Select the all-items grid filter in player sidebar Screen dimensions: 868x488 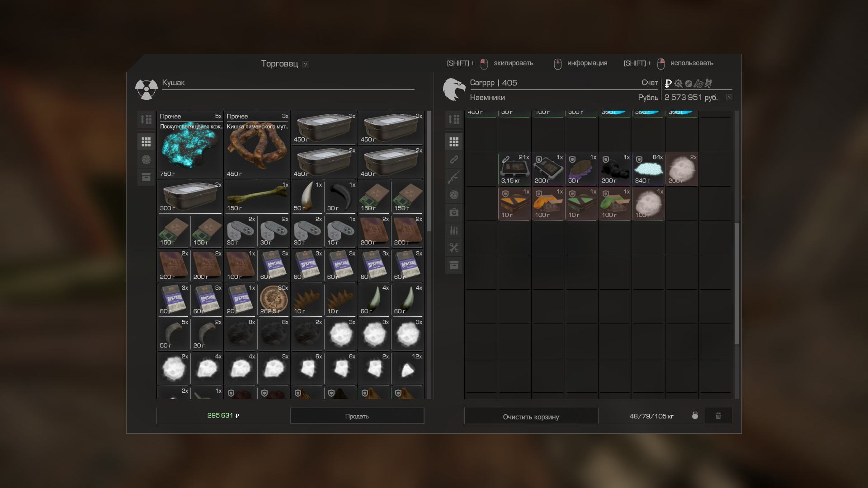[454, 142]
